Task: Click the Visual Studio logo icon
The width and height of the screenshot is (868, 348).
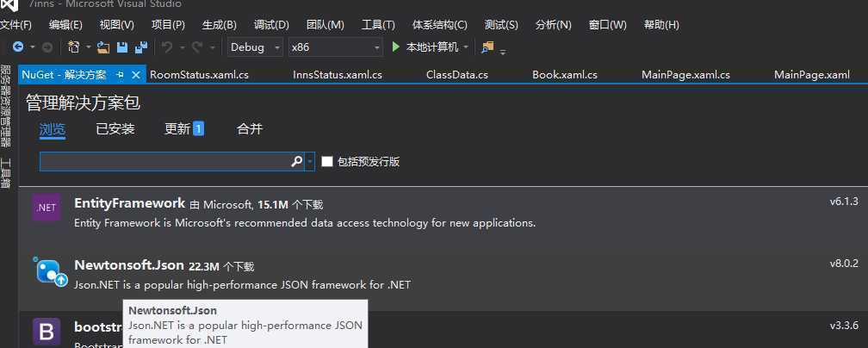Action: pyautogui.click(x=9, y=5)
